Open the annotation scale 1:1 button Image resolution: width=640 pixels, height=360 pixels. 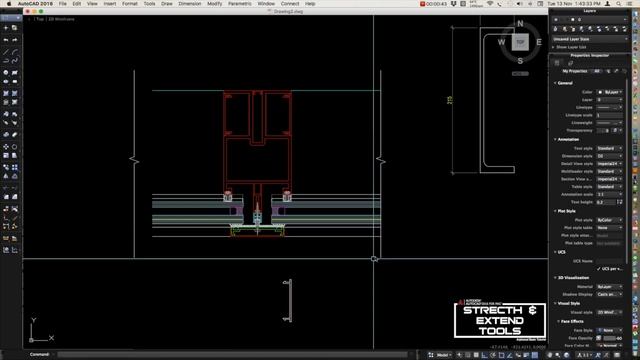[x=584, y=355]
